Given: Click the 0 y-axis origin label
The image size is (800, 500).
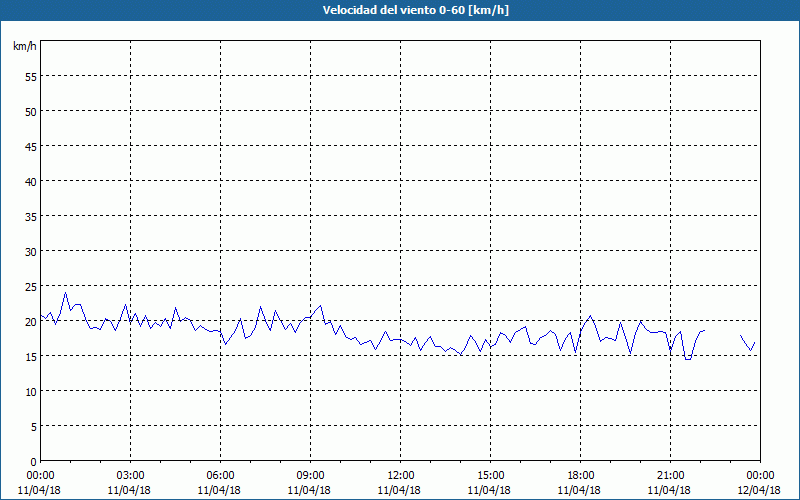Looking at the screenshot, I should tap(34, 464).
